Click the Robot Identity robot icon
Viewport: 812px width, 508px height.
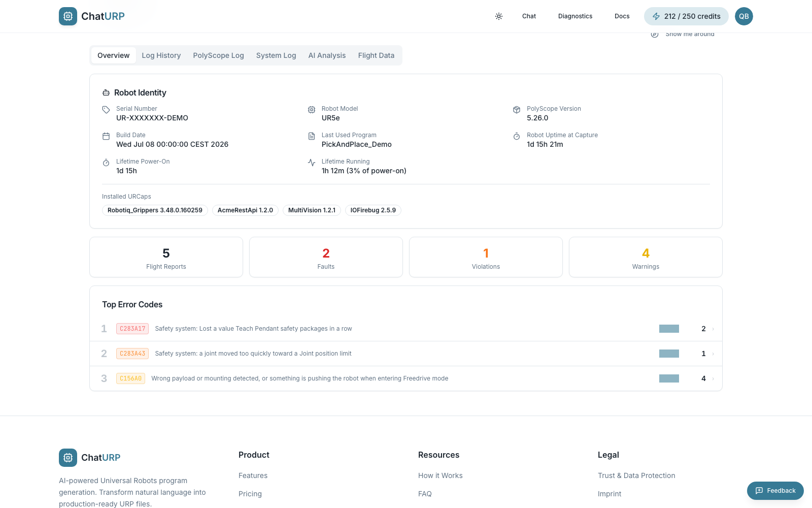tap(106, 92)
